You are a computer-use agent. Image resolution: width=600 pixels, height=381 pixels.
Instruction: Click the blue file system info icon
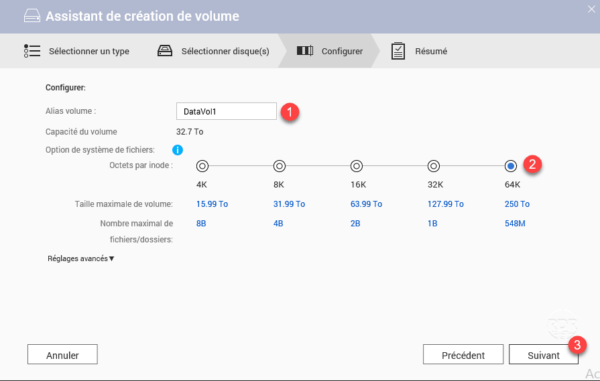point(178,150)
